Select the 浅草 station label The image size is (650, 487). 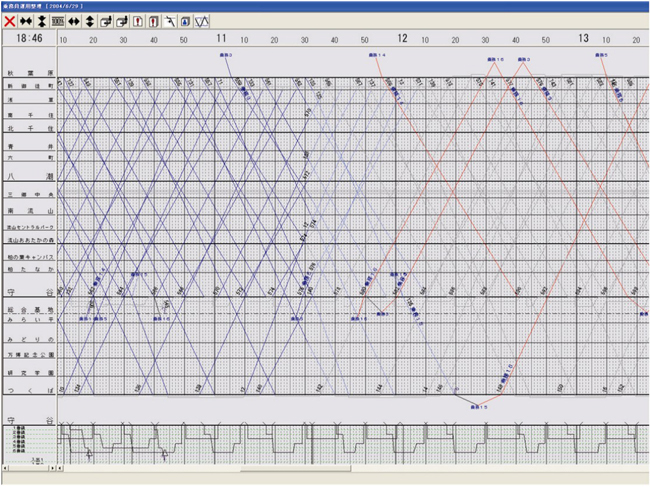(30, 100)
